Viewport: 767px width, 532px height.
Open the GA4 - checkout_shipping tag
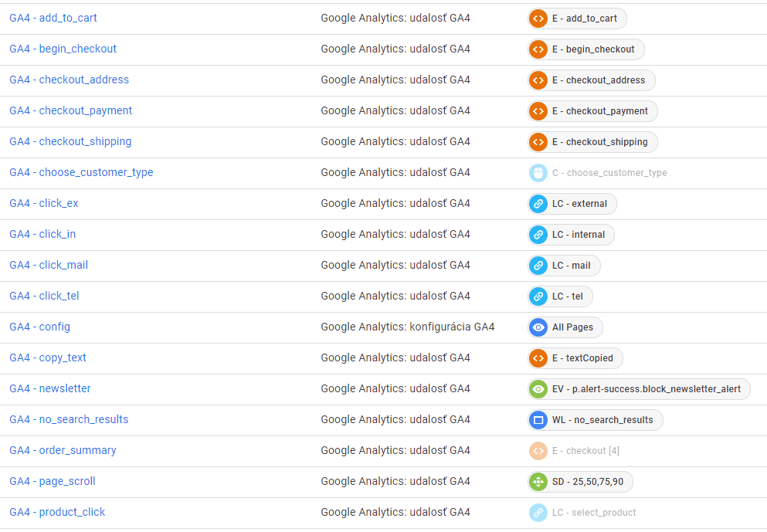pyautogui.click(x=70, y=141)
